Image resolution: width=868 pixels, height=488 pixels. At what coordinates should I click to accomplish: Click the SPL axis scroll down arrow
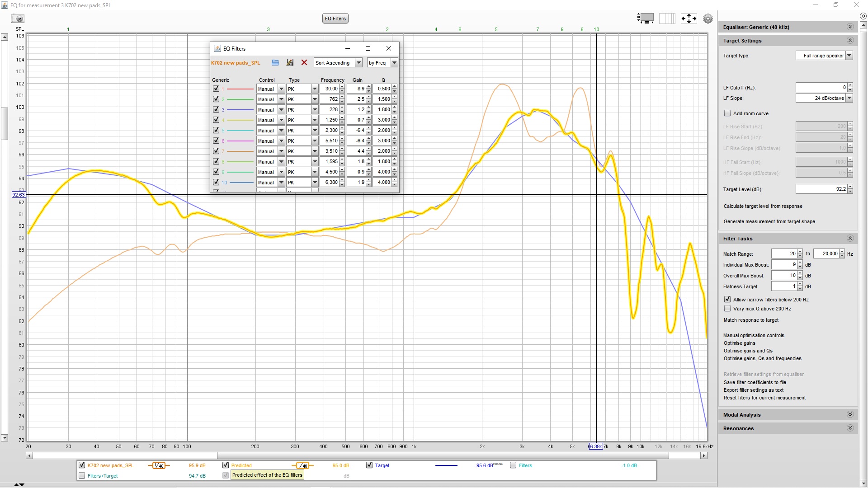[5, 437]
